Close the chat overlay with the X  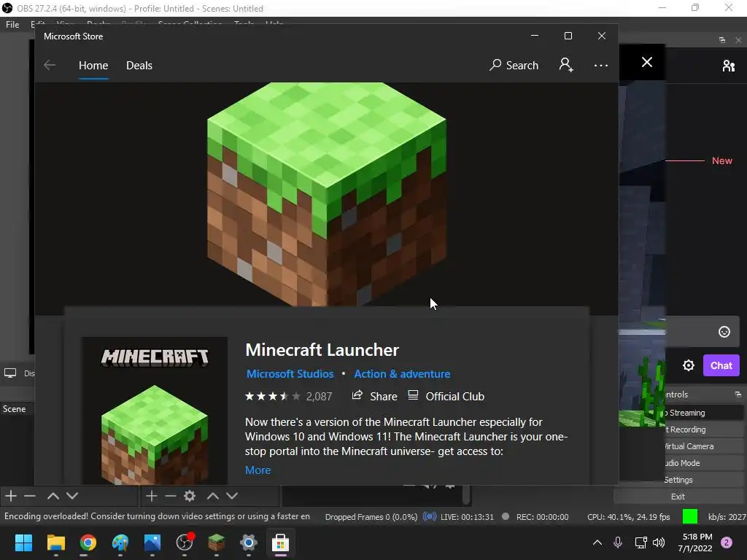tap(646, 62)
